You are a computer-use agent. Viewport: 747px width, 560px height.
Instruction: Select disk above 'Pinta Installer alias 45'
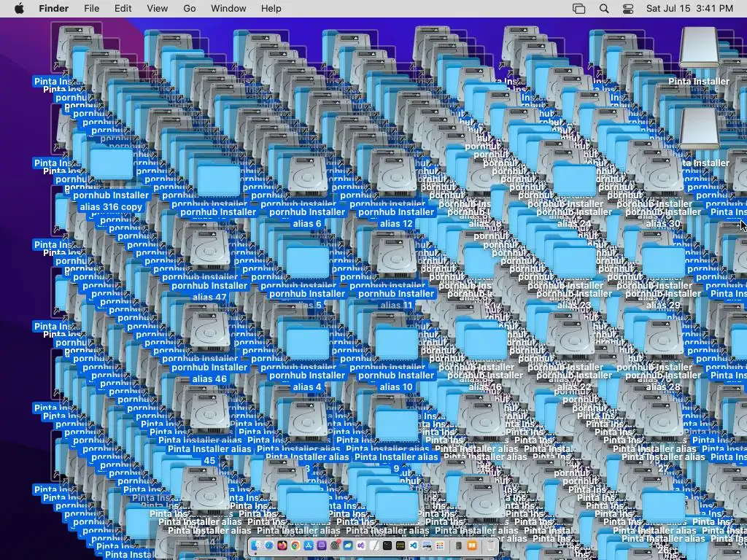click(209, 414)
